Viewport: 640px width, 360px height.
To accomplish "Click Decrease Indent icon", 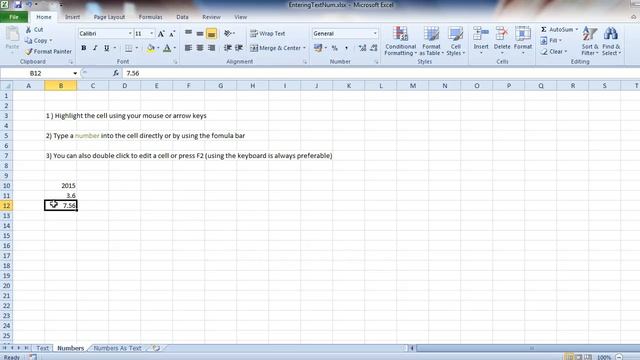I will pyautogui.click(x=228, y=48).
